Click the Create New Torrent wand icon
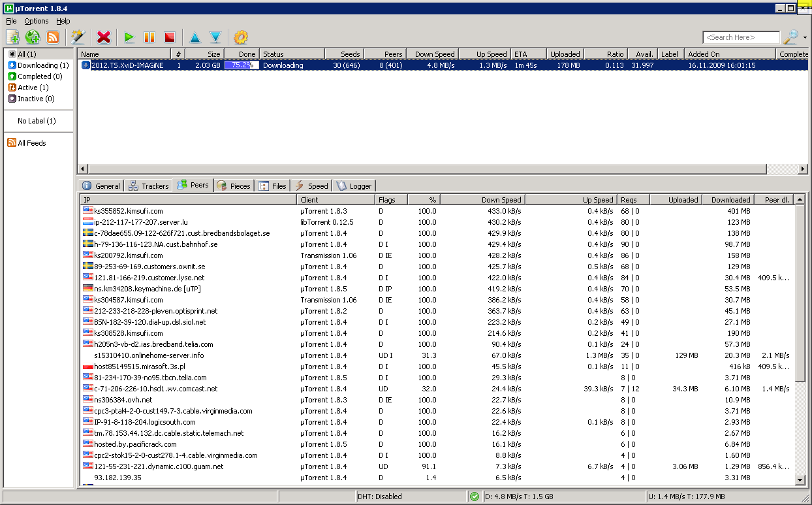The height and width of the screenshot is (505, 812). (x=78, y=37)
